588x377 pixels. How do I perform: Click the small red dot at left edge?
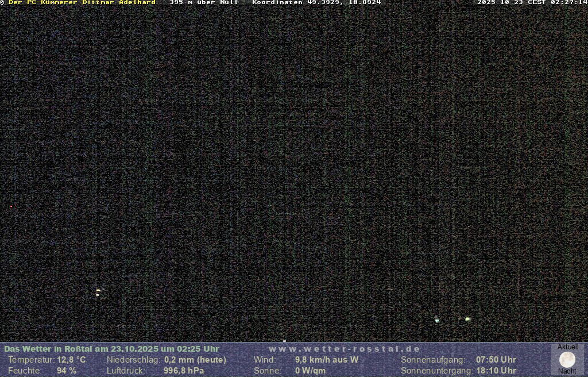[11, 206]
